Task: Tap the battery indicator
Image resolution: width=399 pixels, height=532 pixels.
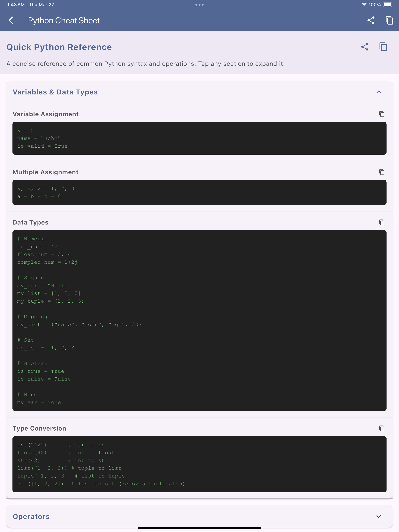Action: click(x=388, y=4)
